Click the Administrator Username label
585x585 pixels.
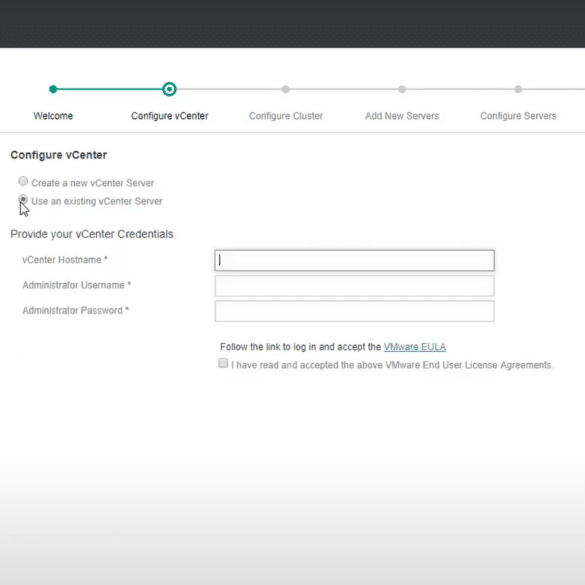pos(76,285)
